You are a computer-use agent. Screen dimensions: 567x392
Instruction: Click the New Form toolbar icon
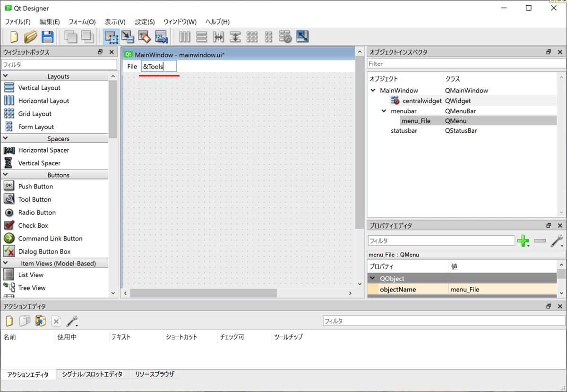14,37
